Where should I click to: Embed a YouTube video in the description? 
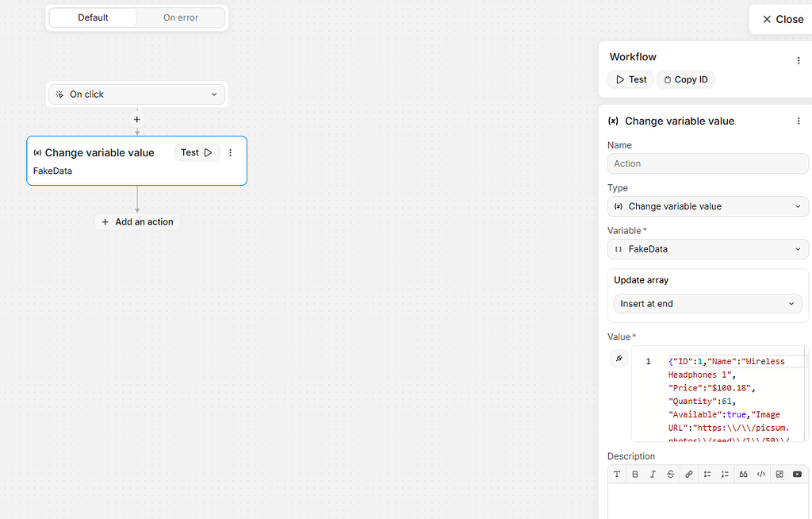click(x=797, y=474)
